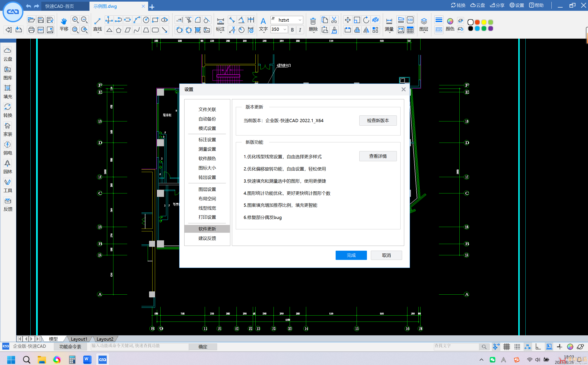Pick the red color swatch
The height and width of the screenshot is (365, 588).
coord(477,22)
